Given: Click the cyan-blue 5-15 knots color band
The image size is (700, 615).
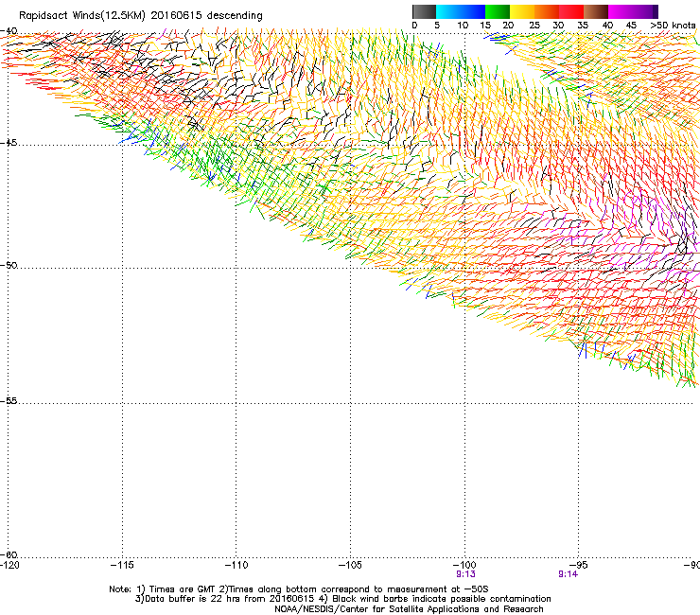Looking at the screenshot, I should click(x=461, y=11).
